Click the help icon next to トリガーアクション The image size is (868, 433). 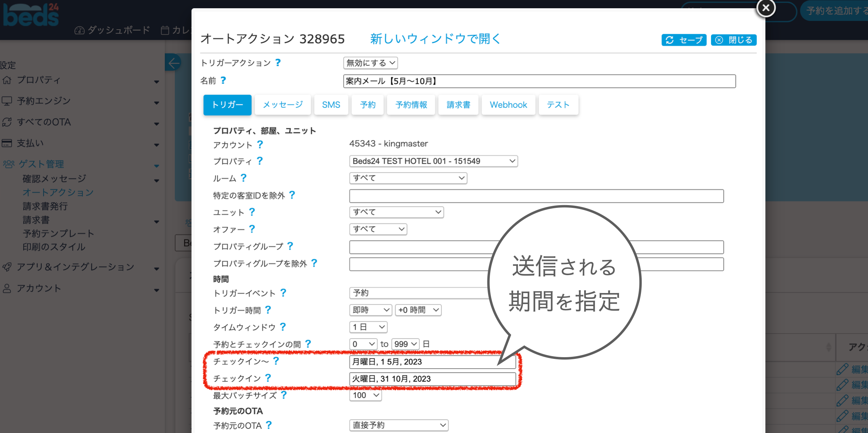[x=278, y=62]
